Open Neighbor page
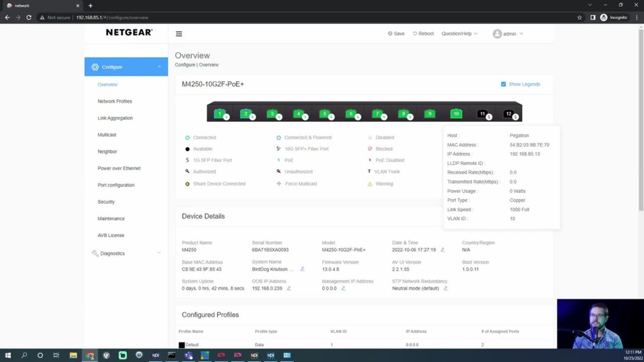644x362 pixels. (x=107, y=151)
